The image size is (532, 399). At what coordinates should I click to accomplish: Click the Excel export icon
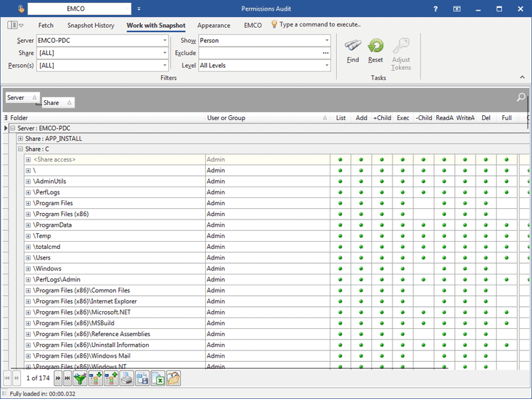pos(157,378)
